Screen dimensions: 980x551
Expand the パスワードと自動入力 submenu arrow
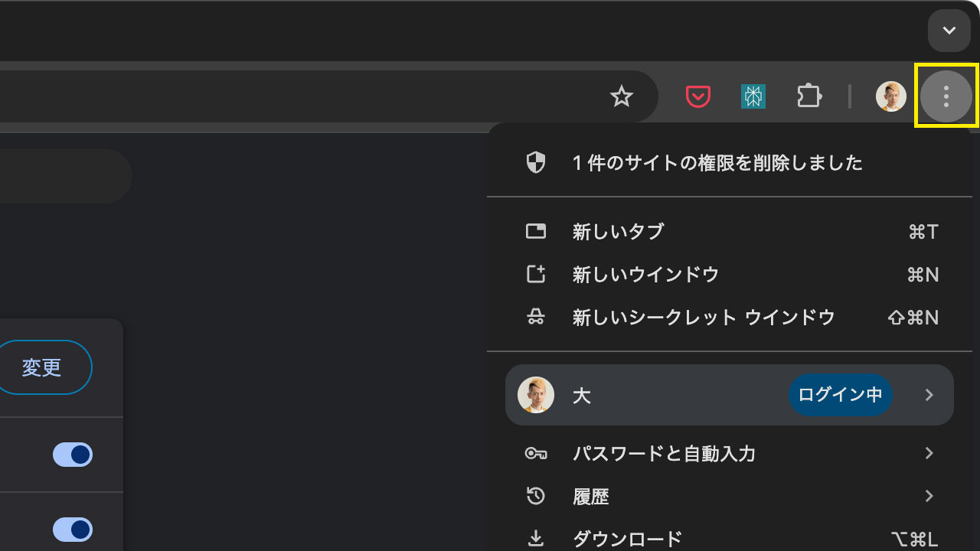point(929,454)
